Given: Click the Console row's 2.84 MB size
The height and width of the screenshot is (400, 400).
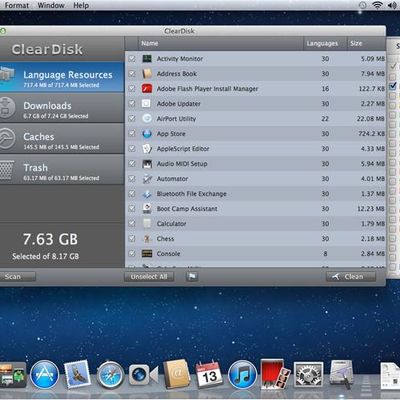Looking at the screenshot, I should [373, 254].
